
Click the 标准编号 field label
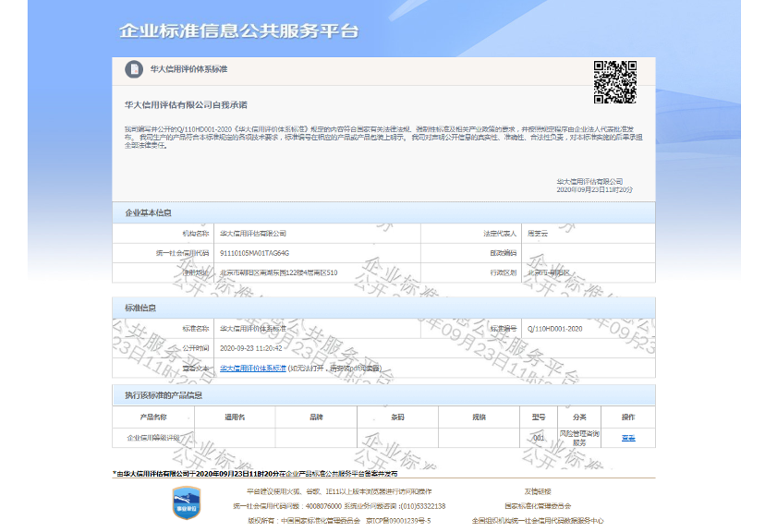[503, 329]
